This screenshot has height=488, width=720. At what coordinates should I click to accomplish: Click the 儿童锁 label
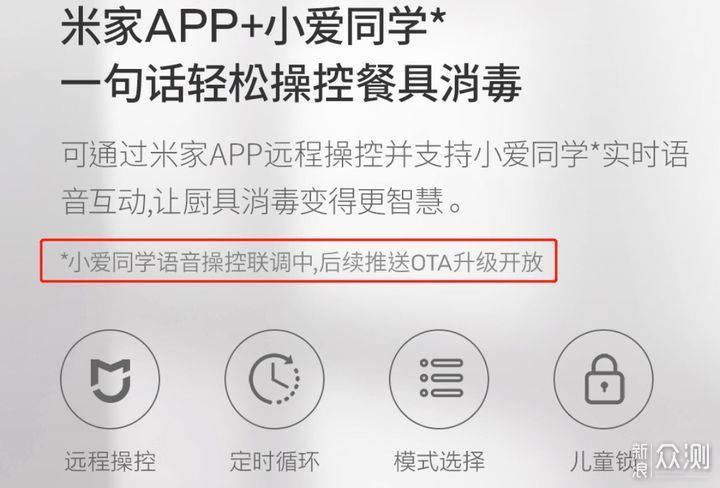click(x=602, y=461)
